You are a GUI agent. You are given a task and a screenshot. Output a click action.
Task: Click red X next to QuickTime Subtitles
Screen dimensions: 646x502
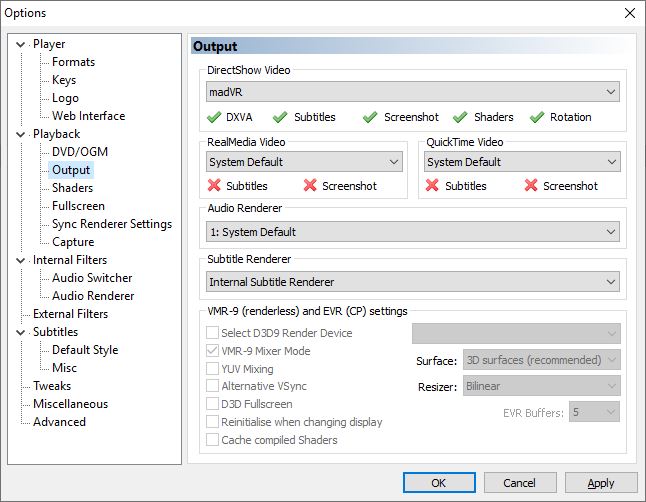pos(432,185)
